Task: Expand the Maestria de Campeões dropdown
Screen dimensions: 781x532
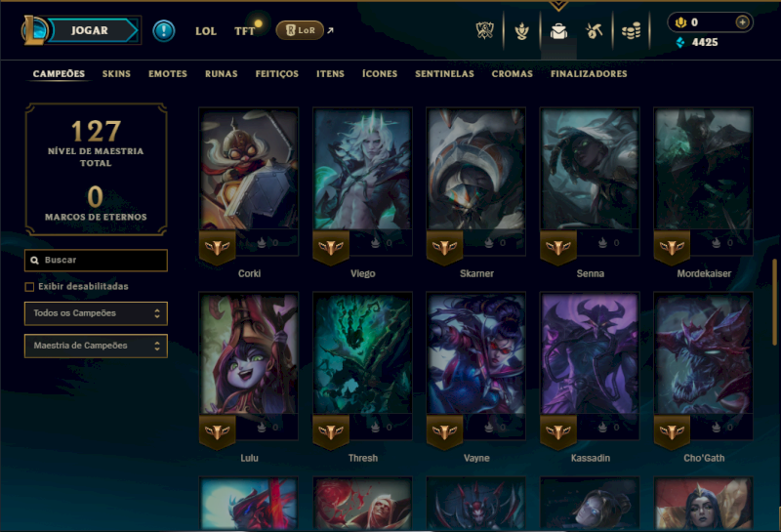Action: [x=96, y=346]
